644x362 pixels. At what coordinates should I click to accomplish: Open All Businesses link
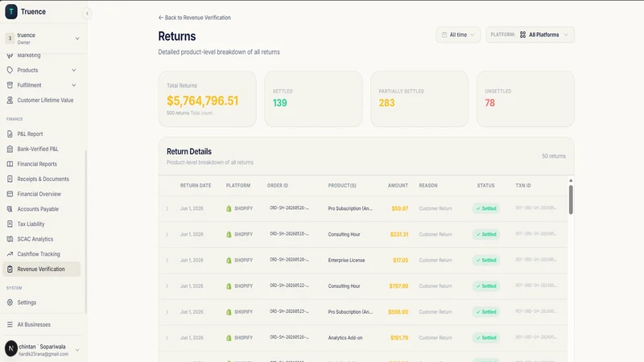(42, 324)
